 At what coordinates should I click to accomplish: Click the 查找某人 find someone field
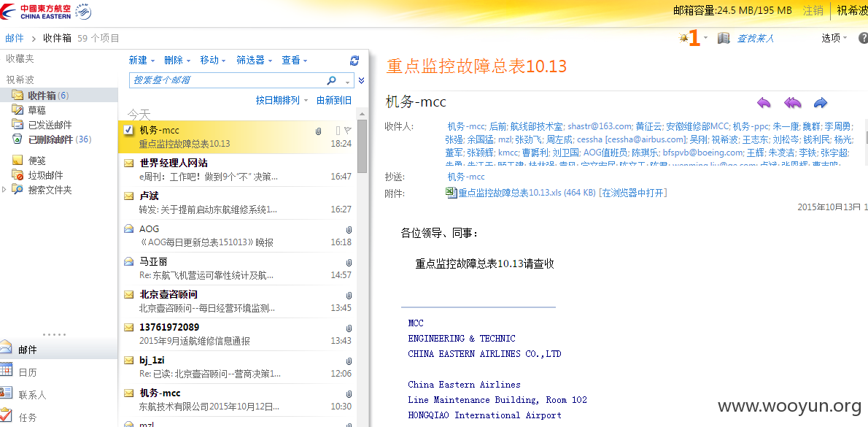click(x=754, y=38)
